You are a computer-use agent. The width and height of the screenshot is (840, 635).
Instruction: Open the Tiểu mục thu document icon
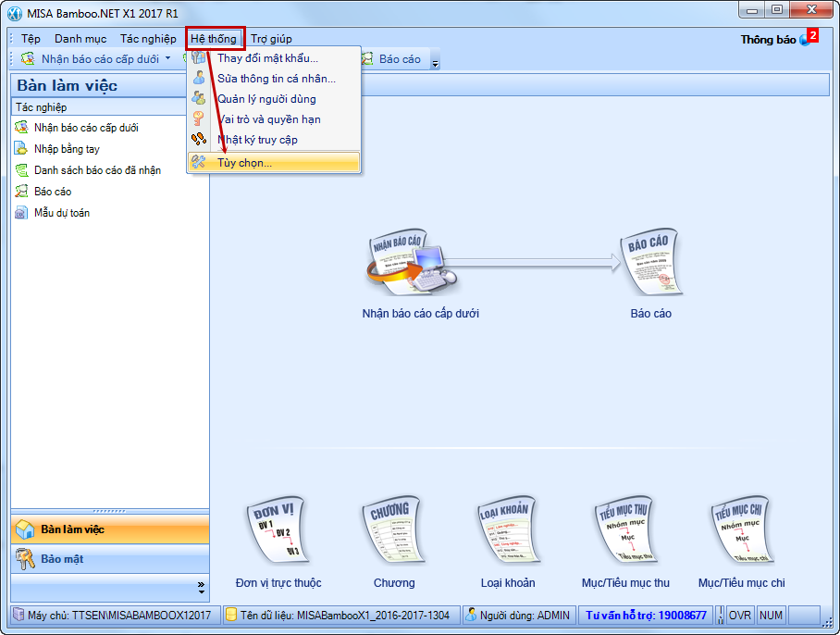click(625, 530)
